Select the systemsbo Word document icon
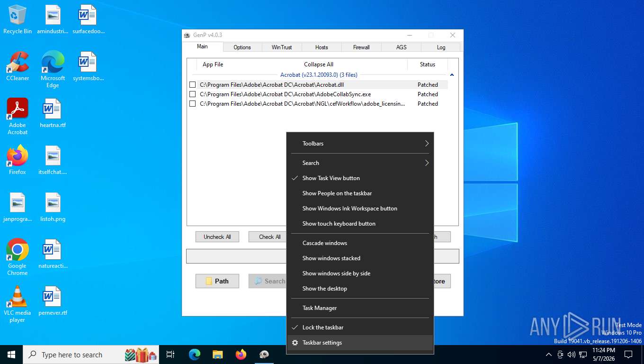644x364 pixels. (x=88, y=66)
